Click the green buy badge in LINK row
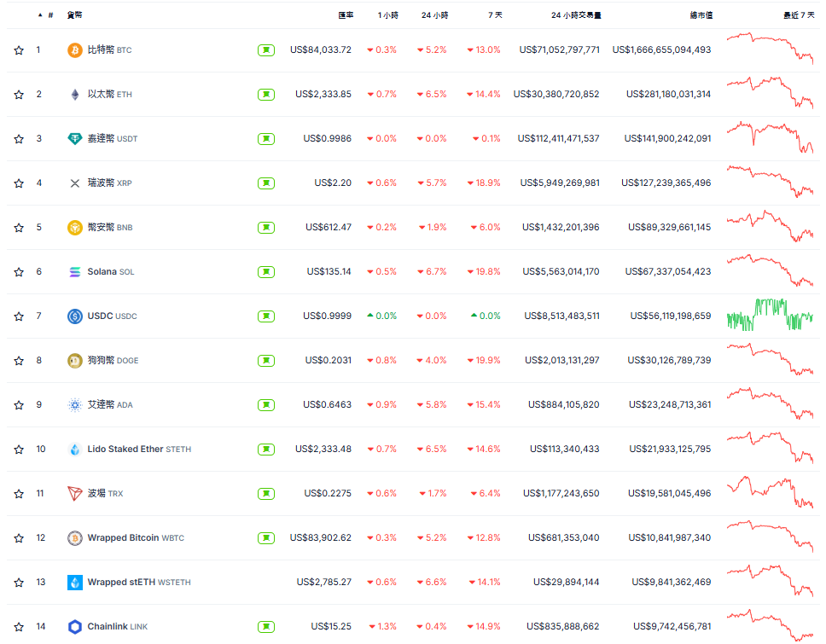The width and height of the screenshot is (826, 644). [x=266, y=627]
